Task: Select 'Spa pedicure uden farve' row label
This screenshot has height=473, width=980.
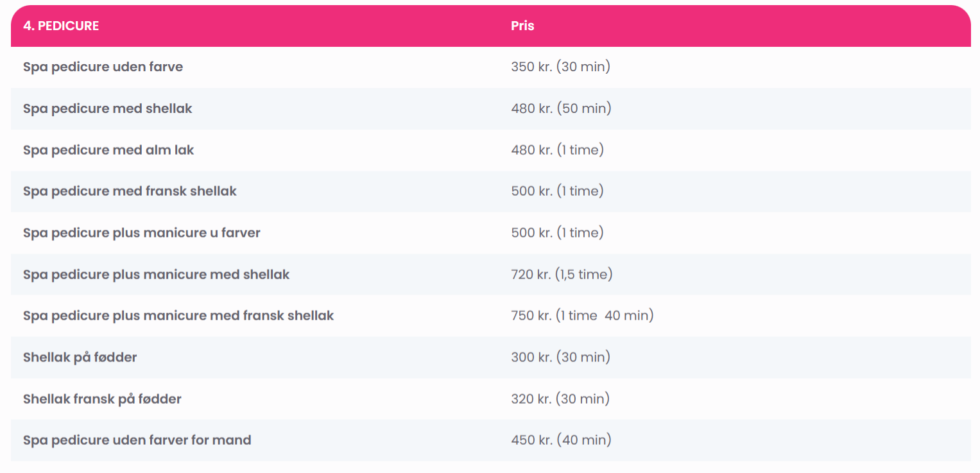Action: tap(103, 67)
